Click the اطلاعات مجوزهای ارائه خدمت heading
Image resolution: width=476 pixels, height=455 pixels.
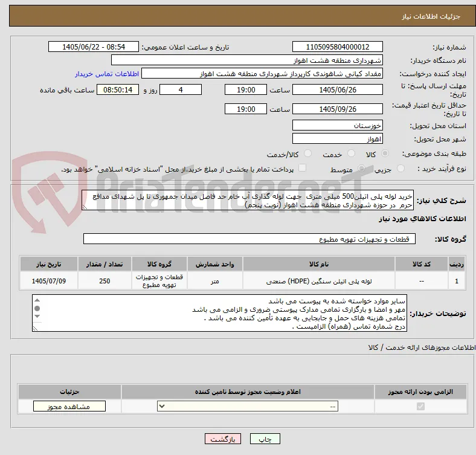(x=422, y=347)
